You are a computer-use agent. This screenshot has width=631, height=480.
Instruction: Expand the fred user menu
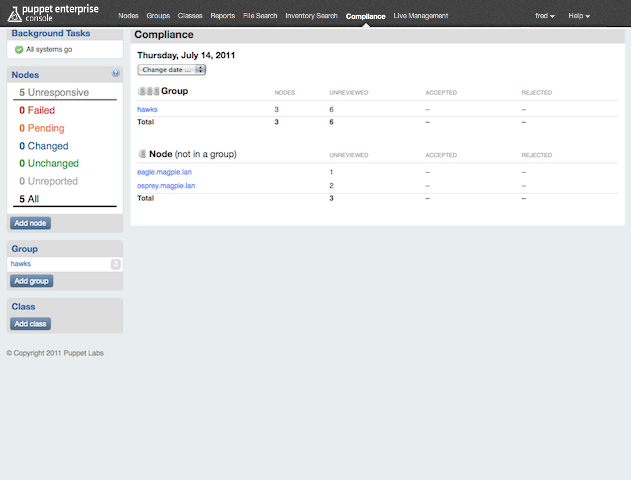[x=545, y=16]
